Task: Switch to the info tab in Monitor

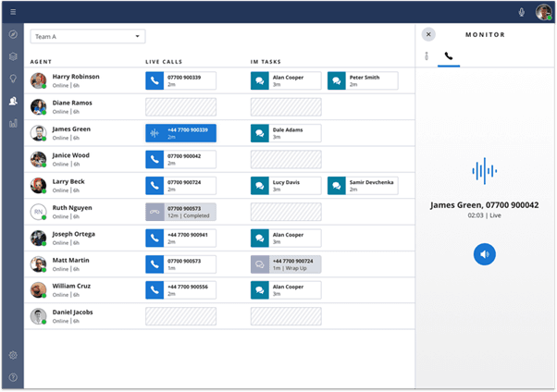Action: coord(427,56)
